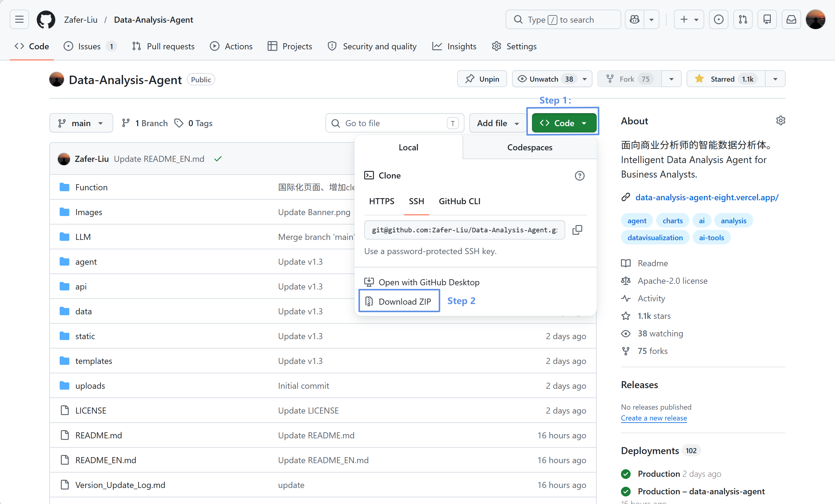
Task: Select the HTTPS clone option
Action: [381, 201]
